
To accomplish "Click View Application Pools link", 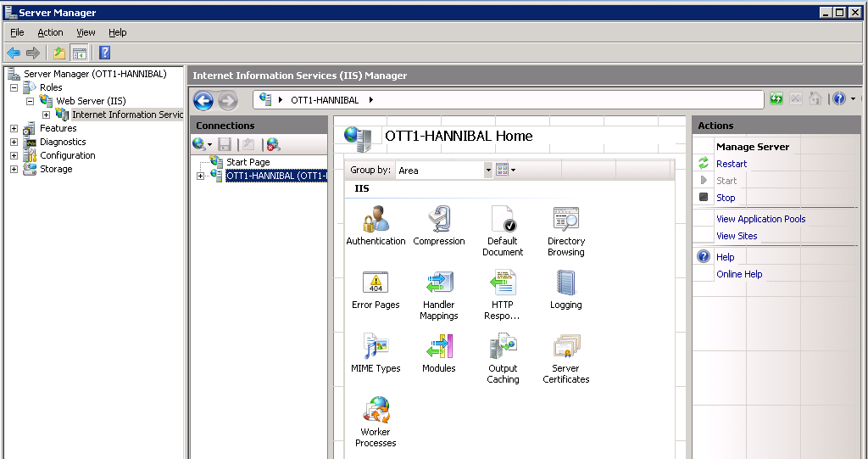I will (x=760, y=219).
